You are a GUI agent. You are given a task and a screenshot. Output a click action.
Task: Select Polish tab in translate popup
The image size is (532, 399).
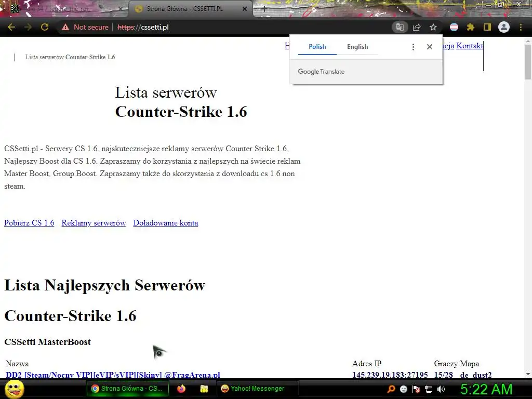click(317, 47)
